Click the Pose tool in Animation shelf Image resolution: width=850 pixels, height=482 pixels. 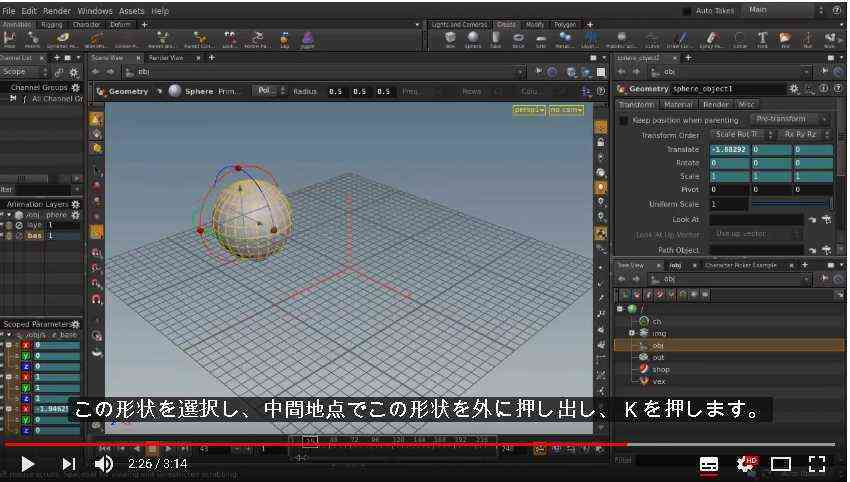coord(9,40)
